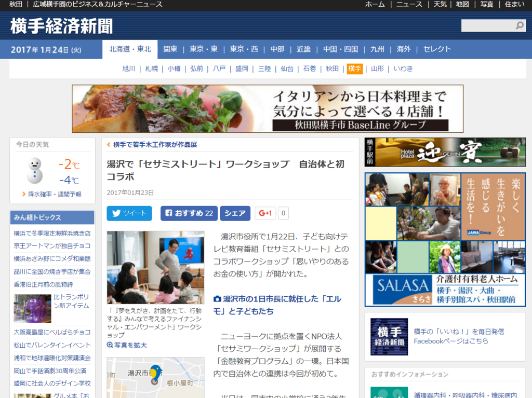Viewport: 532px width, 398px height.
Task: Open topic 松山でバレンタインイベント
Action: (x=52, y=345)
